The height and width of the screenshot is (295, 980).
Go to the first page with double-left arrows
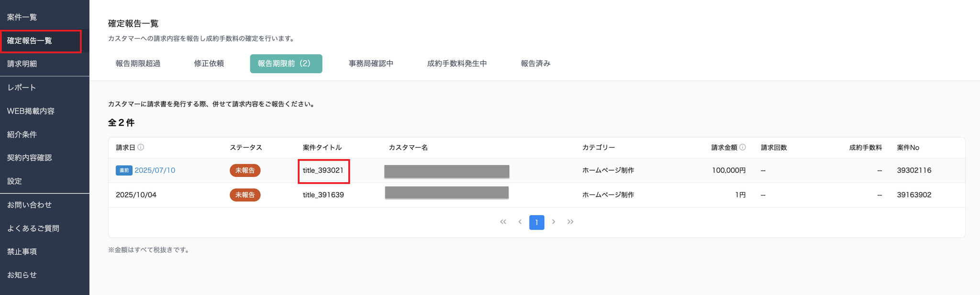503,222
